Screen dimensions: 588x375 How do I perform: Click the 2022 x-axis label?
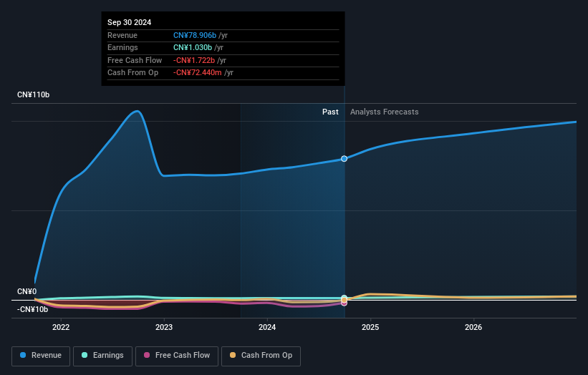(61, 327)
